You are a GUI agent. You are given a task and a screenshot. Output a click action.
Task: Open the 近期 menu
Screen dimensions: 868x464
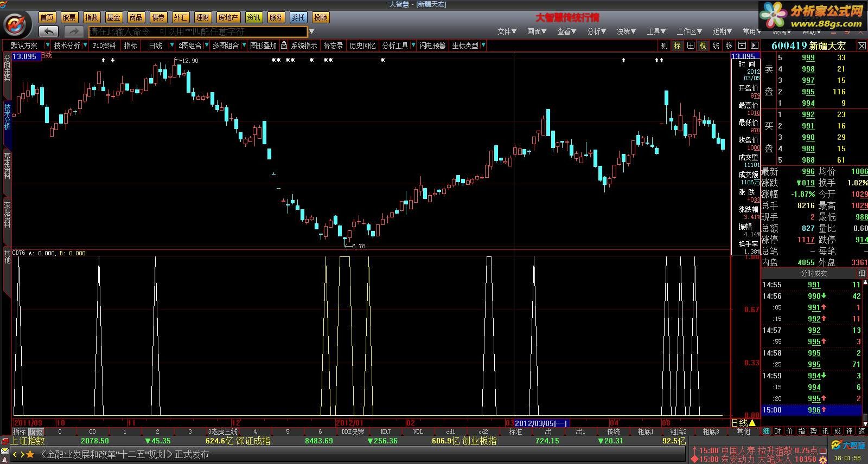click(723, 31)
